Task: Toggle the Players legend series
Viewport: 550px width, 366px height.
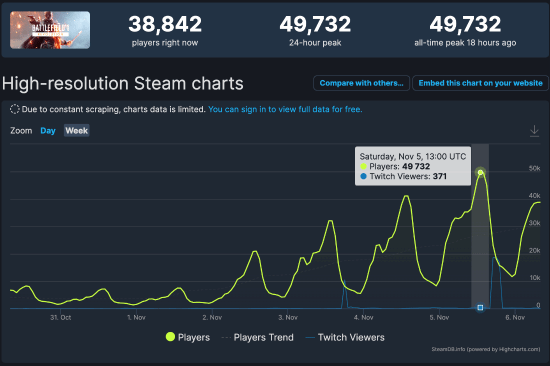Action: click(188, 337)
